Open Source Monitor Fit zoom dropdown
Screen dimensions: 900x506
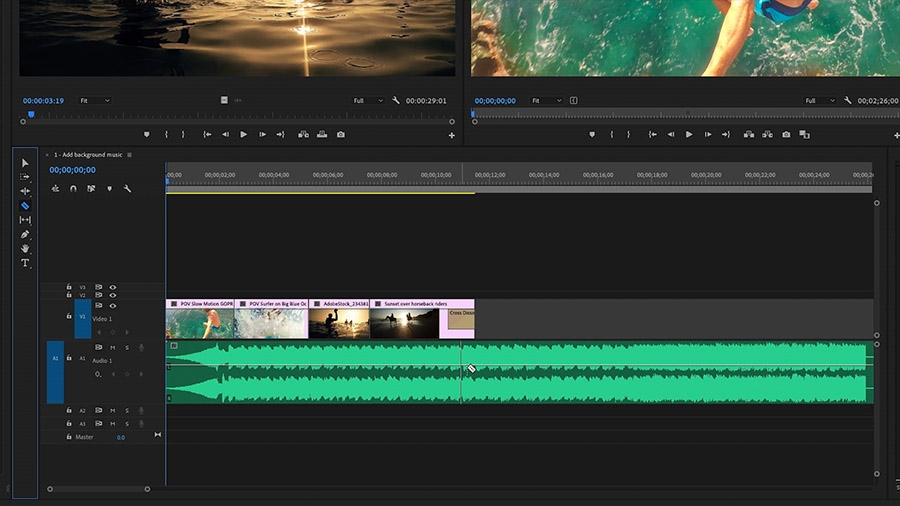point(95,100)
